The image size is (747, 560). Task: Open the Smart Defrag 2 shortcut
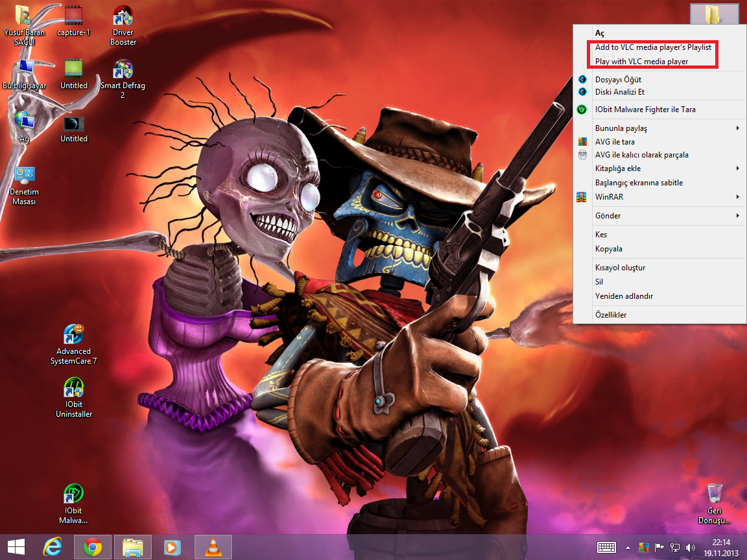pyautogui.click(x=123, y=79)
